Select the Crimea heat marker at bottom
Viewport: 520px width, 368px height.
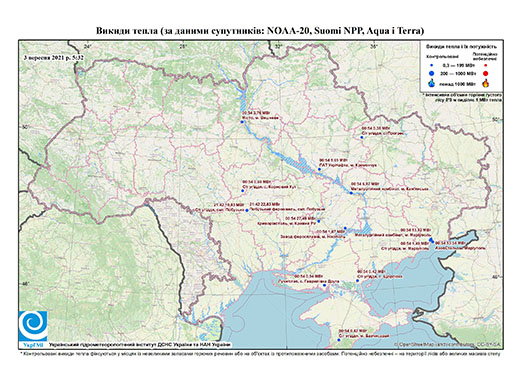coord(339,340)
